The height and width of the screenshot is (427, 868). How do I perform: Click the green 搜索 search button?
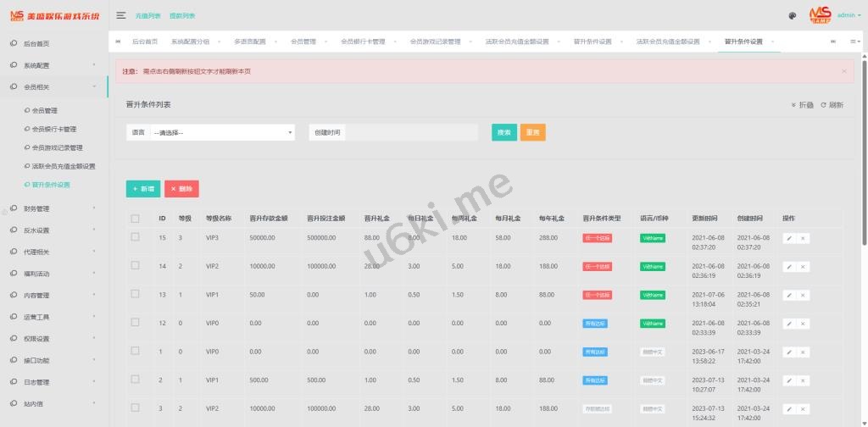point(504,132)
